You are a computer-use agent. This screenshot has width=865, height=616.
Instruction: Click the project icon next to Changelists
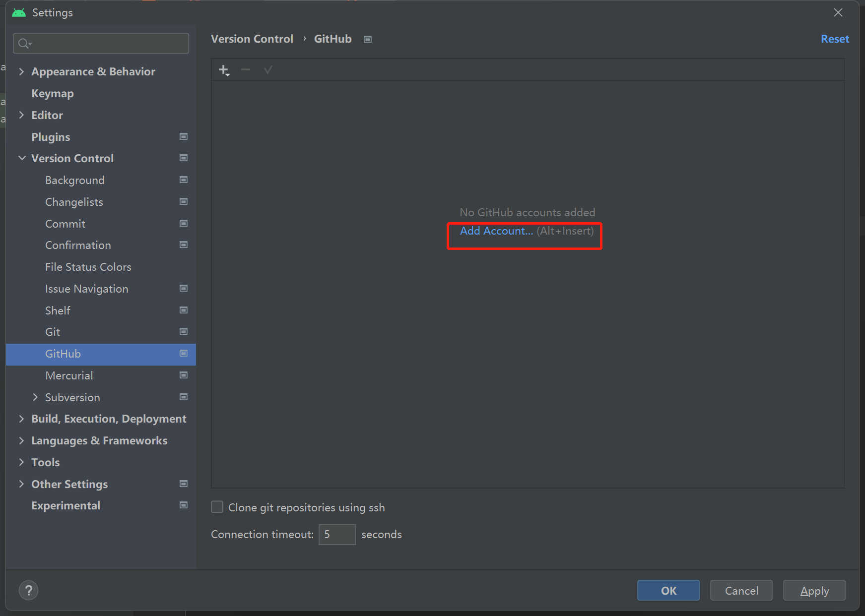(184, 201)
